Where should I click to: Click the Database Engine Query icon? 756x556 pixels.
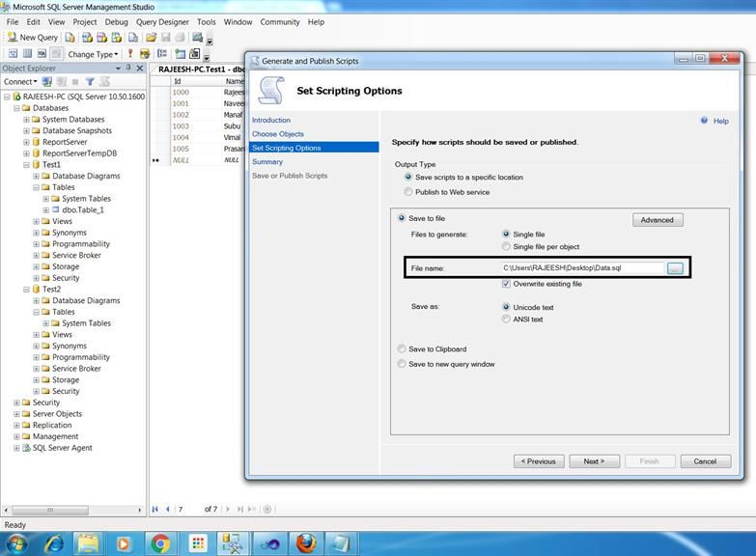[x=70, y=38]
